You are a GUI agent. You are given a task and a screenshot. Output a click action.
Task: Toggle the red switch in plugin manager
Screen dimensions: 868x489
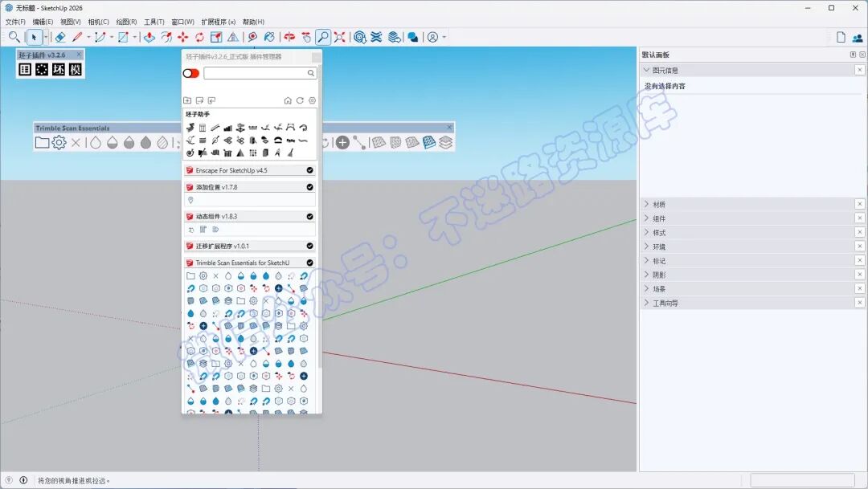click(191, 73)
